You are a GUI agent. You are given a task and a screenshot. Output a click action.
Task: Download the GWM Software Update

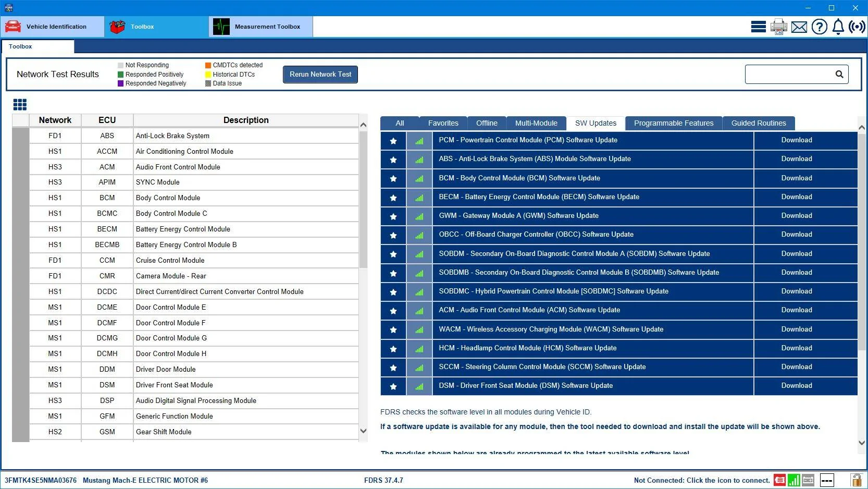tap(797, 216)
